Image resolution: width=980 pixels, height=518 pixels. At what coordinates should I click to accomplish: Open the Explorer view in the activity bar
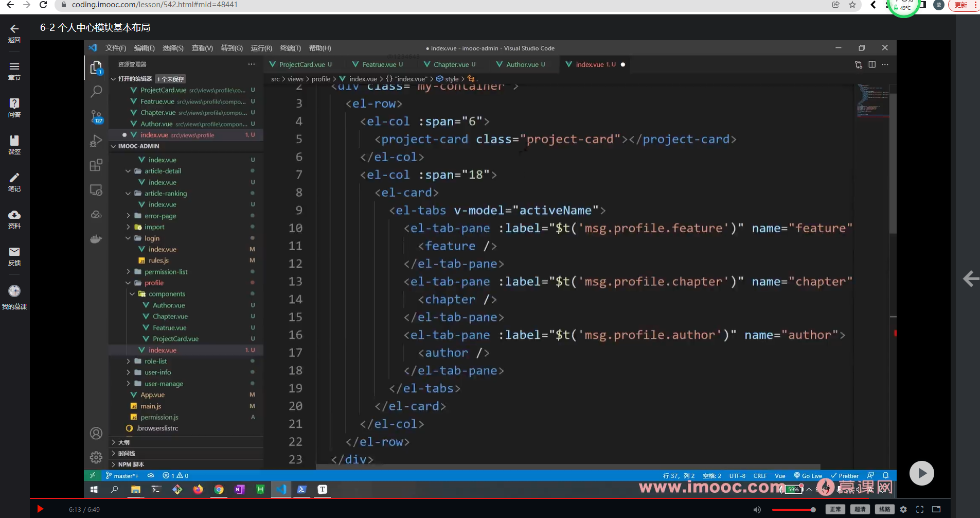(96, 68)
